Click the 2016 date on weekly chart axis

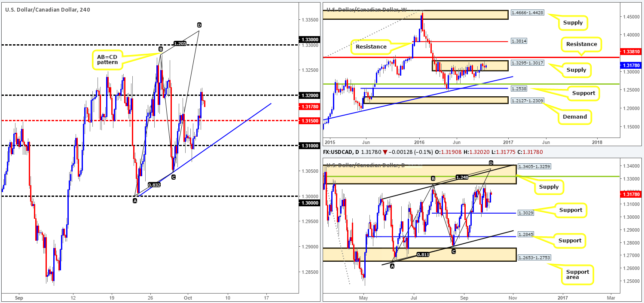click(419, 142)
